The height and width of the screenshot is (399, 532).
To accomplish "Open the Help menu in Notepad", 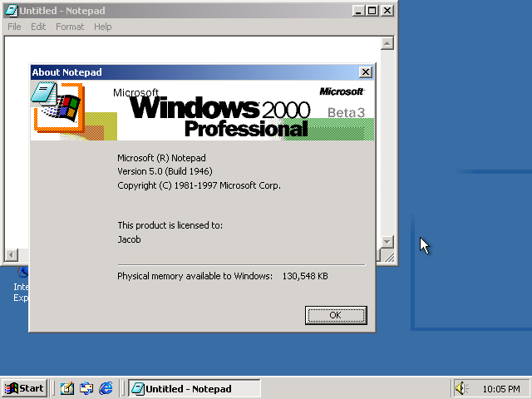I will coord(103,27).
